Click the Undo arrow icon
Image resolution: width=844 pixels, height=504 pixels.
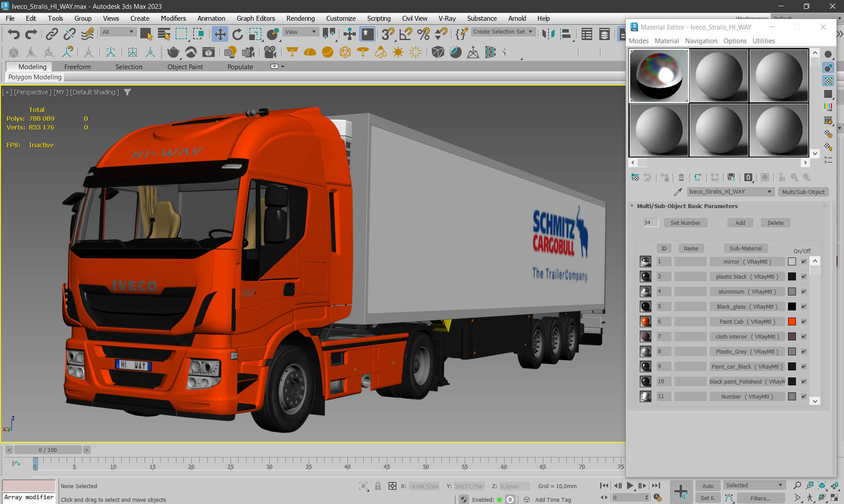[14, 34]
